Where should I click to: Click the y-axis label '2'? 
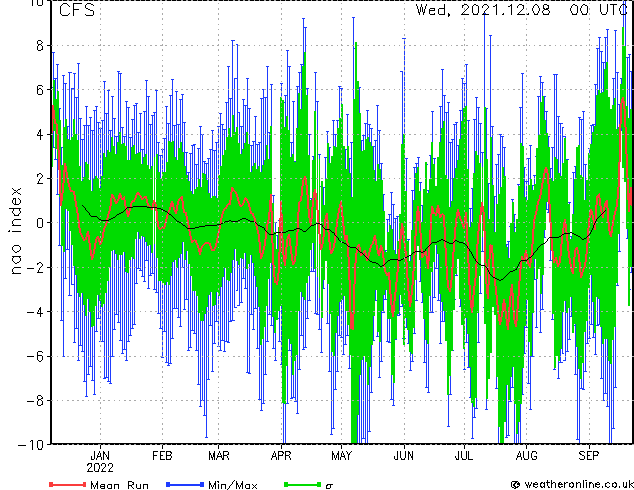(x=40, y=179)
